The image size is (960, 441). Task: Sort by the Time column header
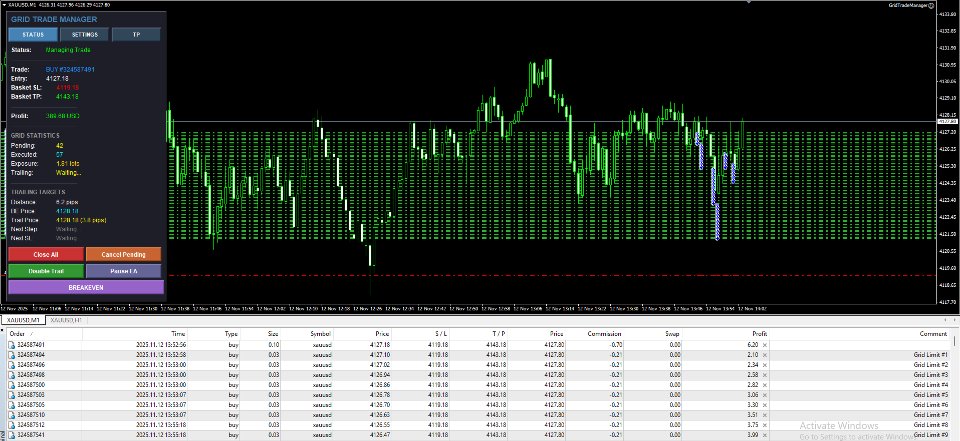point(178,334)
